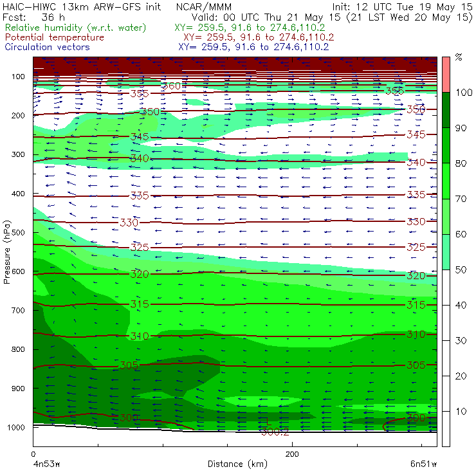Screen dimensions: 476x476
Task: Click the 400 hPa pressure axis label
Action: (18, 194)
